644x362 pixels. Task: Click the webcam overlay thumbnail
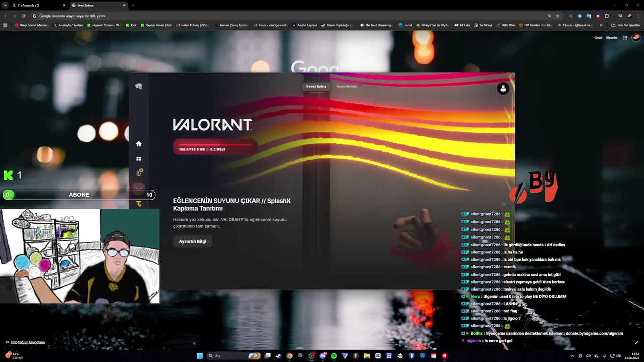(80, 256)
